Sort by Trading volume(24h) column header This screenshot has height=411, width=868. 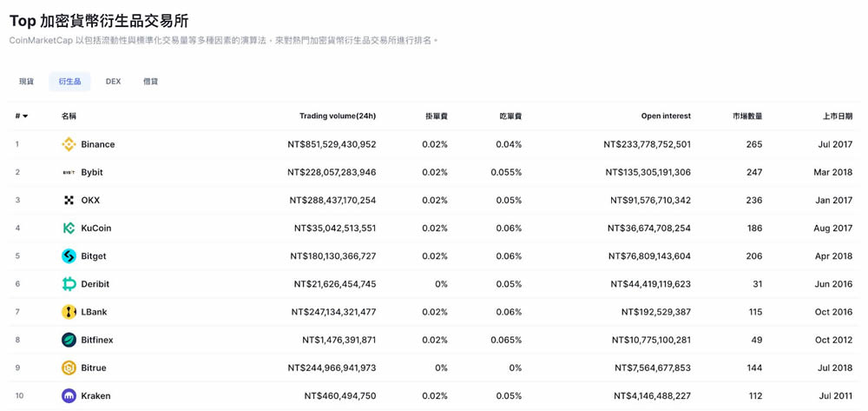coord(337,116)
